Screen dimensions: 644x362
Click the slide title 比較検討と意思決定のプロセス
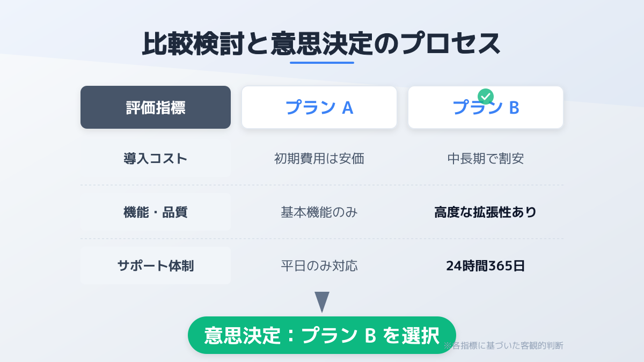pos(321,44)
